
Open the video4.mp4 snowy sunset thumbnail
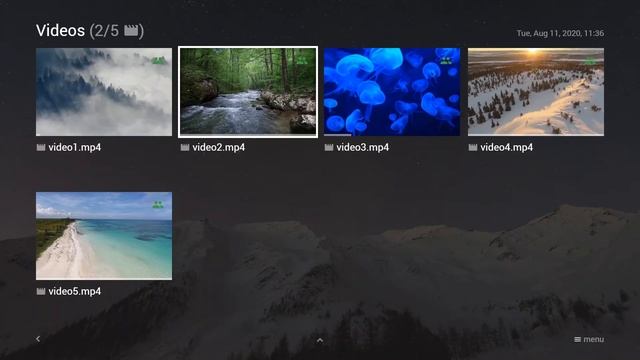[536, 92]
